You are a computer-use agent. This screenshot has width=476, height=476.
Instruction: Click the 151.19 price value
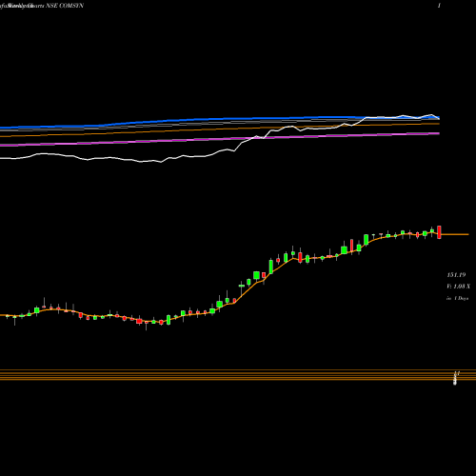pyautogui.click(x=456, y=275)
